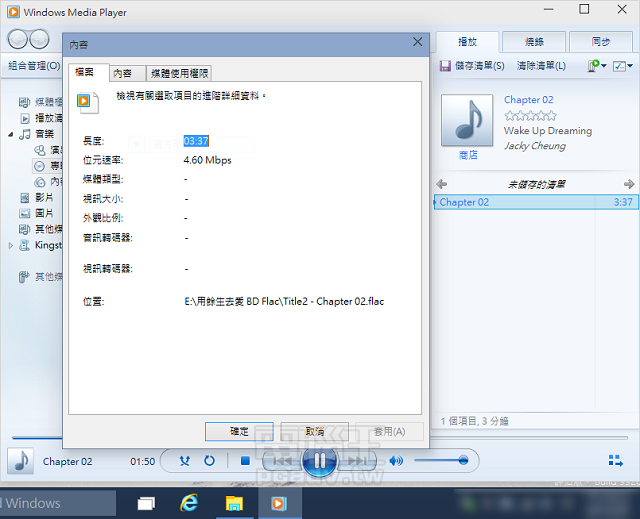Skip to the next track
Image resolution: width=640 pixels, height=519 pixels.
(x=357, y=461)
